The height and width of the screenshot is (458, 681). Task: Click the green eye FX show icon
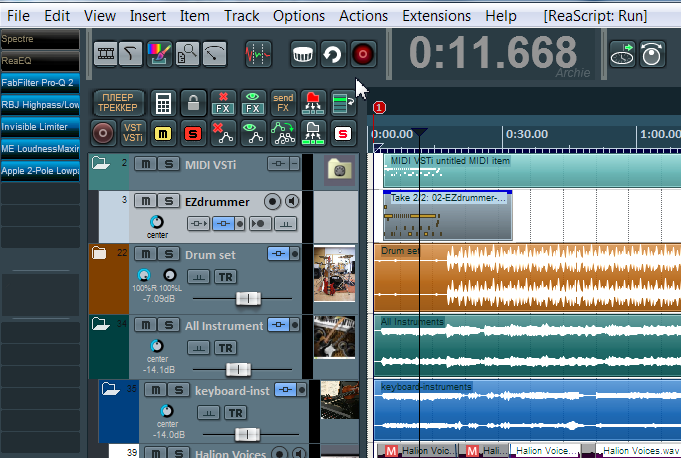coord(253,103)
